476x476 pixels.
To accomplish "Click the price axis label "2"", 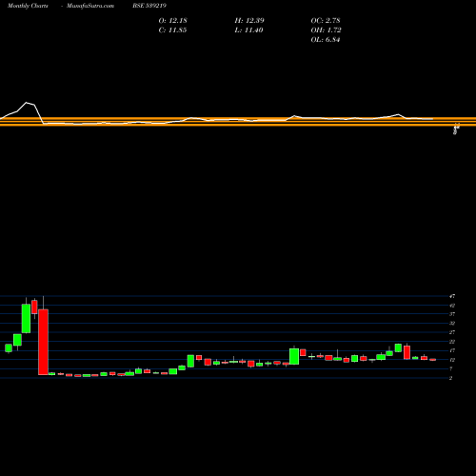I will [451, 378].
